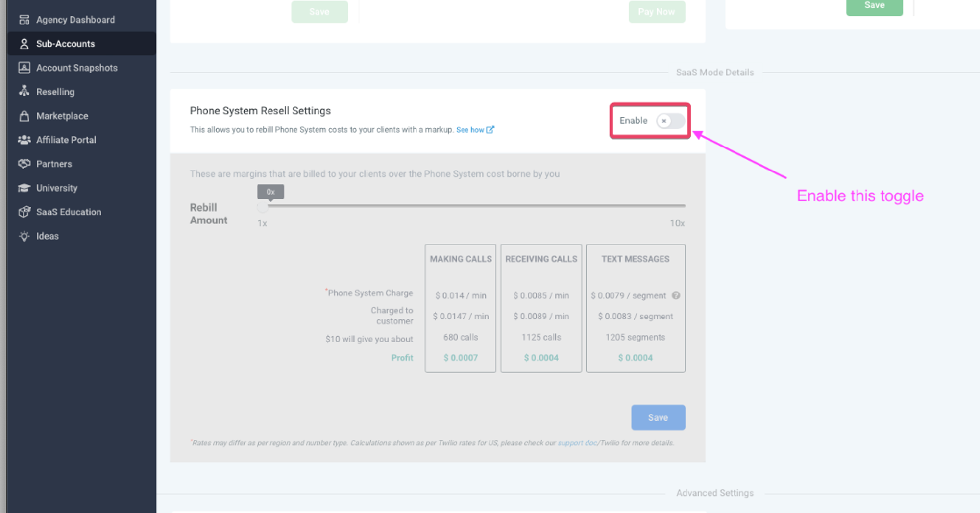Click the Pay Now button
The height and width of the screenshot is (513, 980).
[x=656, y=12]
